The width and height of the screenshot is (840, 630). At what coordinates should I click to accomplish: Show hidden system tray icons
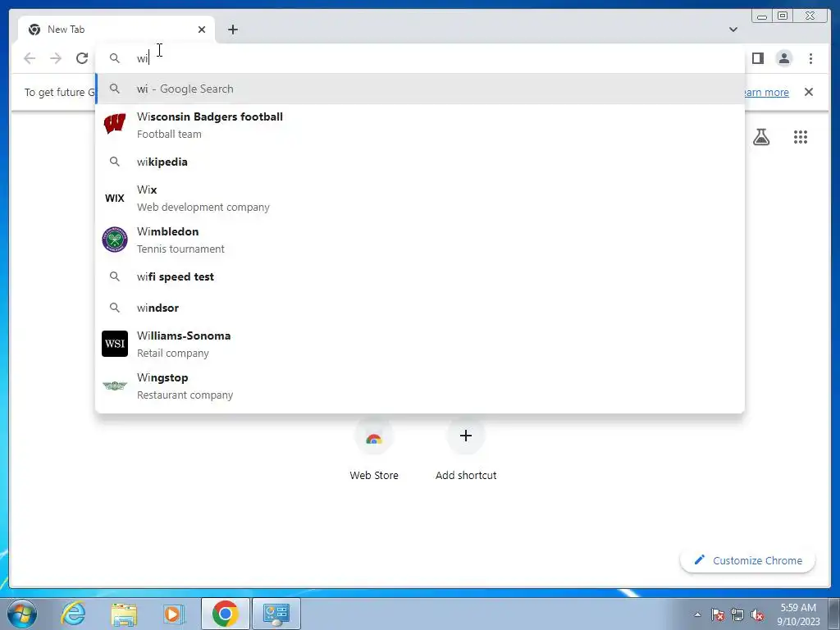click(x=697, y=614)
